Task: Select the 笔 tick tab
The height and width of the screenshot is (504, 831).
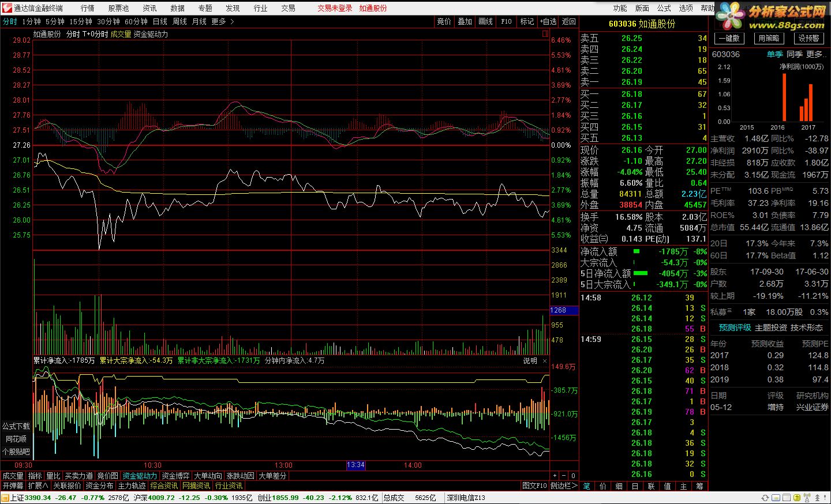Action: point(586,486)
